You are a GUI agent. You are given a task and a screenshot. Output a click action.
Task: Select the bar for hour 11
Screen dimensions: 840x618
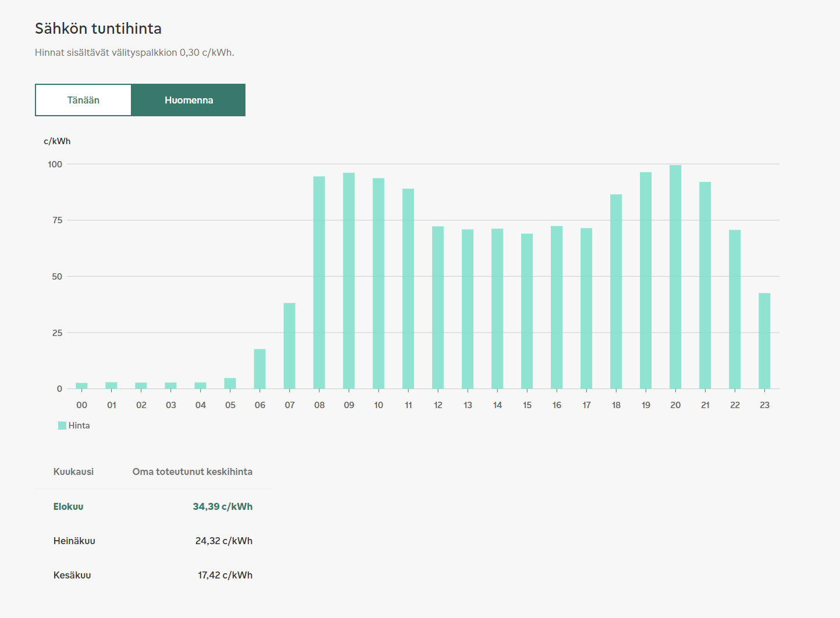pos(408,289)
